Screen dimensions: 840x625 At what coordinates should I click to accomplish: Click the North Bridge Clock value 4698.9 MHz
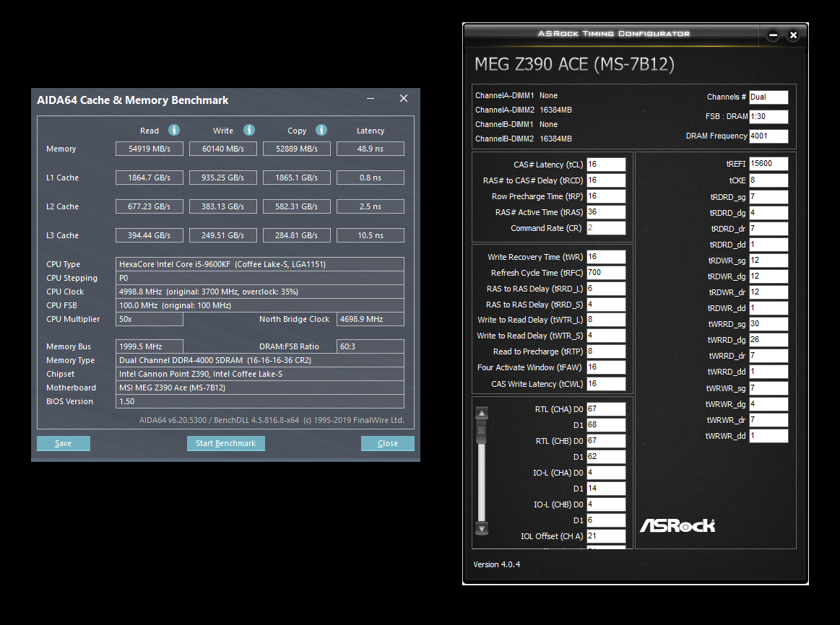(371, 319)
